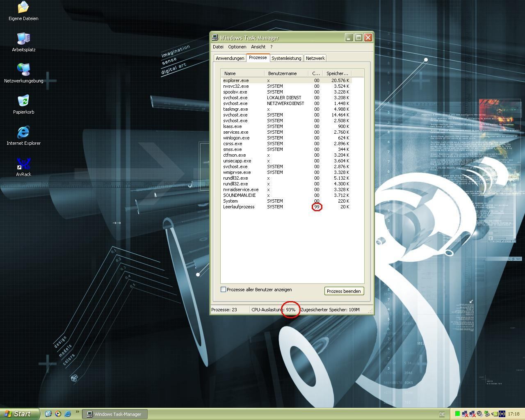Click the green CPU usage tray icon

[x=458, y=414]
